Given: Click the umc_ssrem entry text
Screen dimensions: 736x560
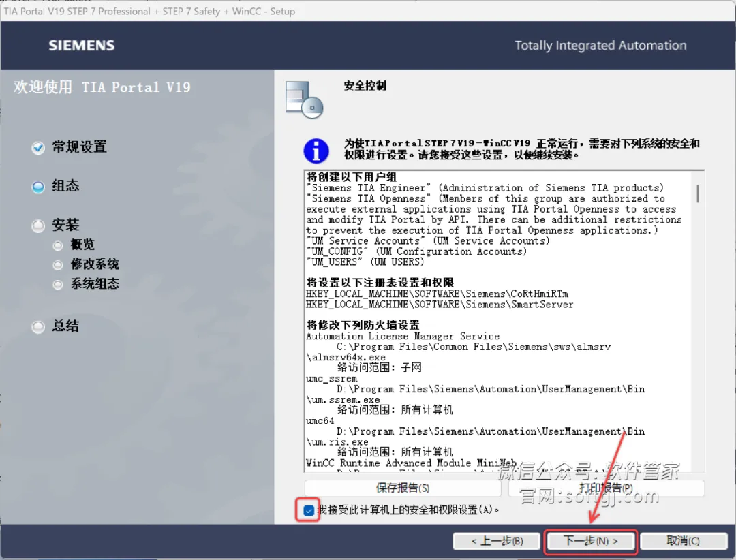Looking at the screenshot, I should (331, 379).
